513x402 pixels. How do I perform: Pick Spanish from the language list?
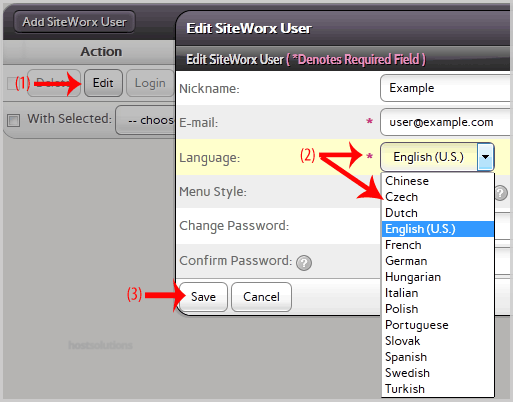click(x=438, y=357)
